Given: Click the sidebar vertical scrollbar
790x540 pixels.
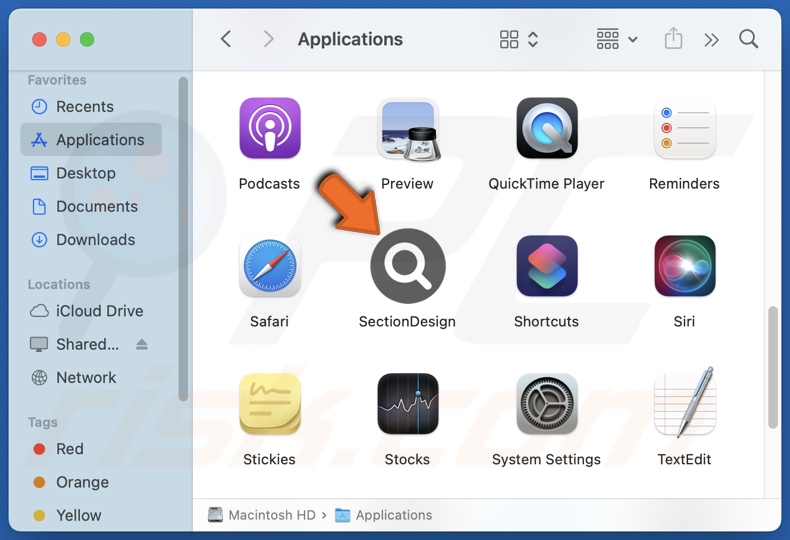Looking at the screenshot, I should coord(183,239).
